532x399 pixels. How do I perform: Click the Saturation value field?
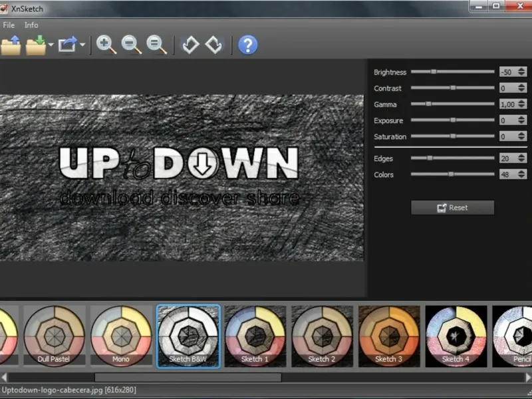tap(508, 136)
